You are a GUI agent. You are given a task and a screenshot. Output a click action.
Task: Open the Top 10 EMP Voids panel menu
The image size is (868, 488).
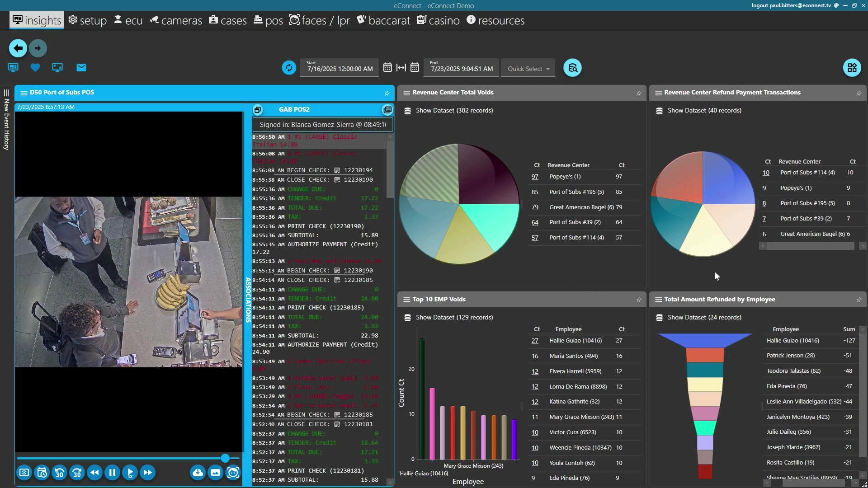click(406, 300)
